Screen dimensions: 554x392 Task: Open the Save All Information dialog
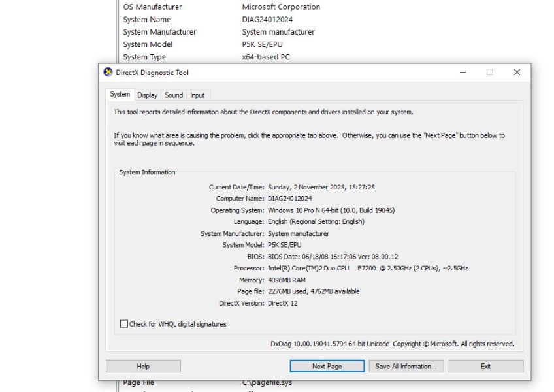[406, 366]
